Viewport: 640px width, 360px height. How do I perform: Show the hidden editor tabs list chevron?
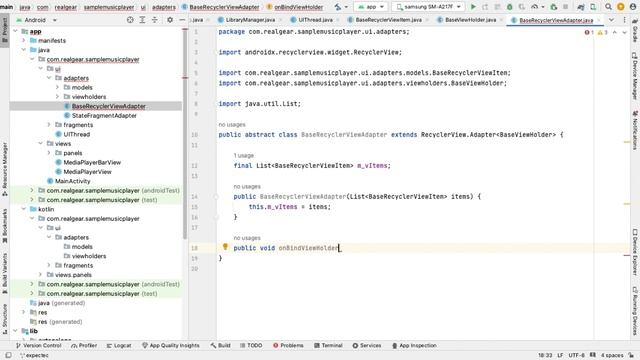[611, 20]
